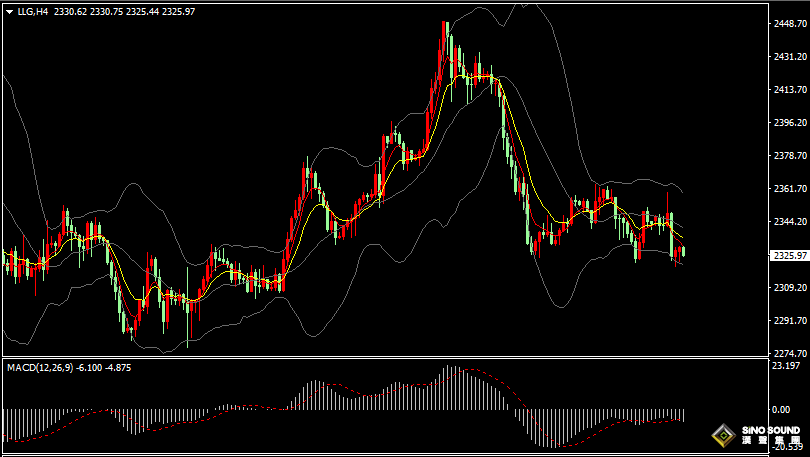The width and height of the screenshot is (810, 457).
Task: Select the LLG,H4 chart symbol title
Action: pos(33,12)
